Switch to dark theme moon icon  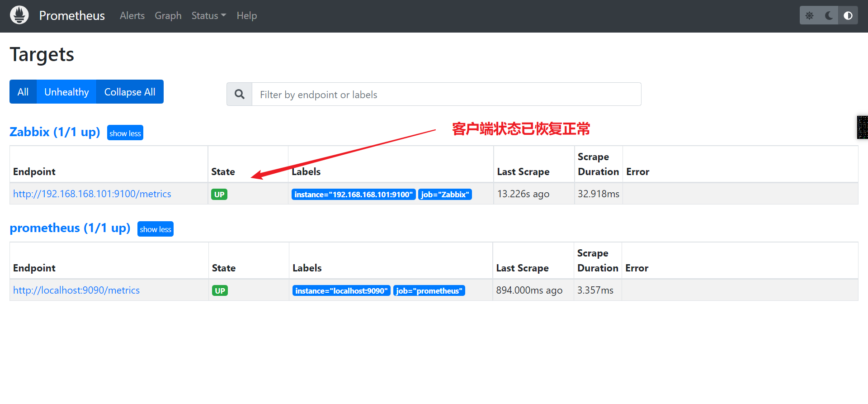(x=829, y=16)
